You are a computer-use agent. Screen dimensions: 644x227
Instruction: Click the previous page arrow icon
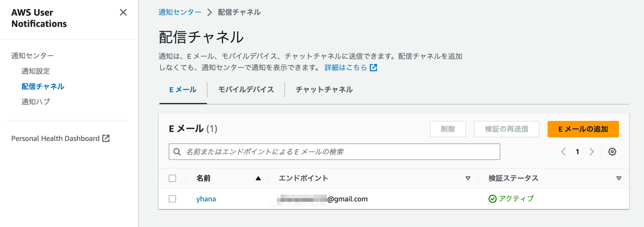coord(563,151)
